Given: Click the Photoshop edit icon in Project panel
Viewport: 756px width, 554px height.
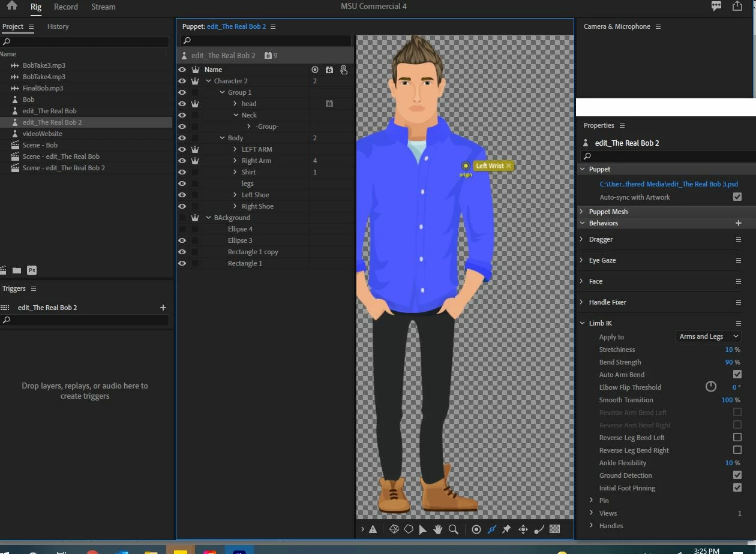Looking at the screenshot, I should pos(32,270).
